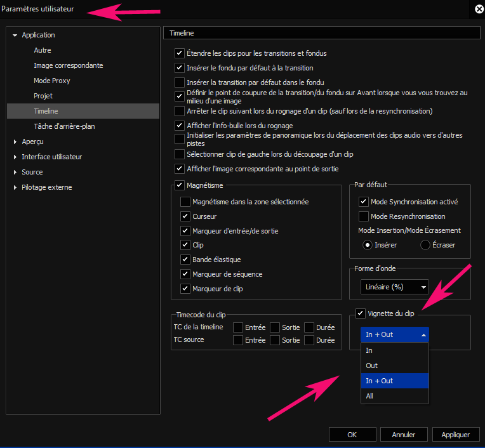Toggle Définir le point de coupure checkbox
Image resolution: width=485 pixels, height=448 pixels.
click(180, 96)
